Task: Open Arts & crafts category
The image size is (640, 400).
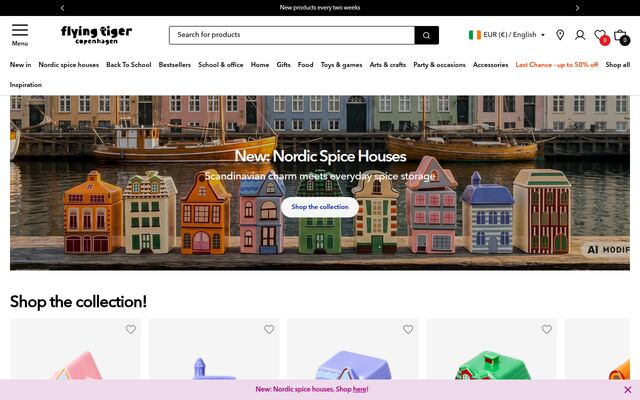Action: pos(388,64)
